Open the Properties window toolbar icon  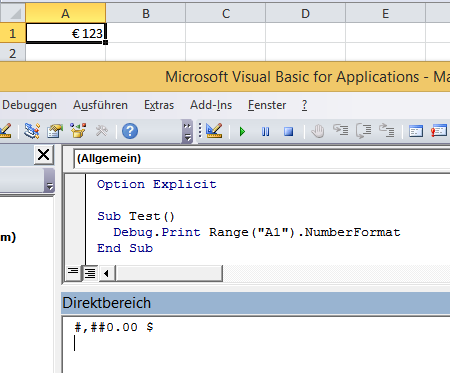tap(55, 131)
